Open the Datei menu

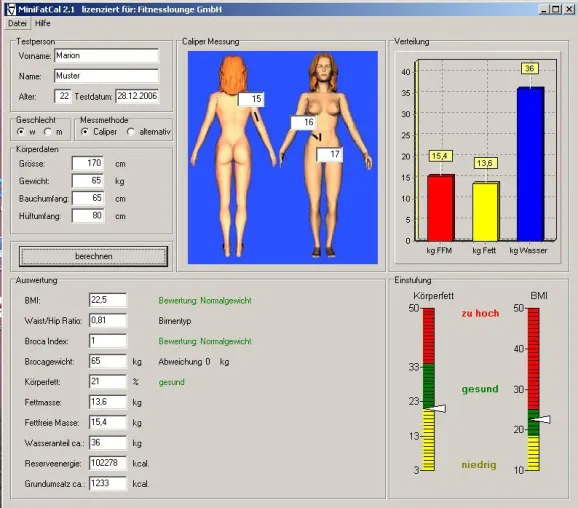17,23
